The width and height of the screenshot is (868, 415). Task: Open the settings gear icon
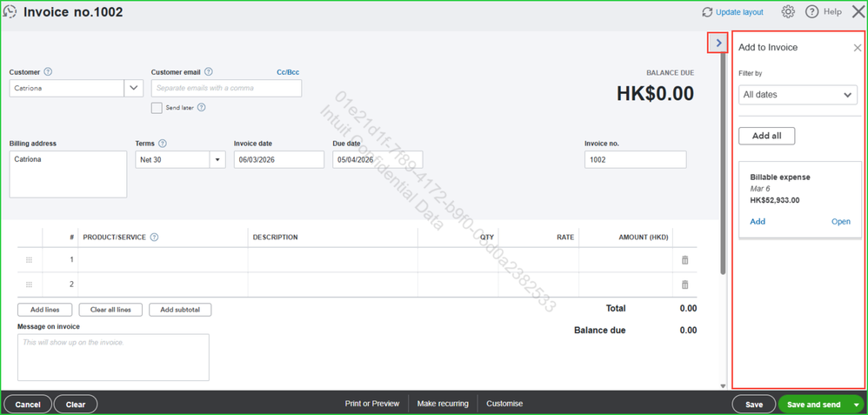[x=788, y=11]
